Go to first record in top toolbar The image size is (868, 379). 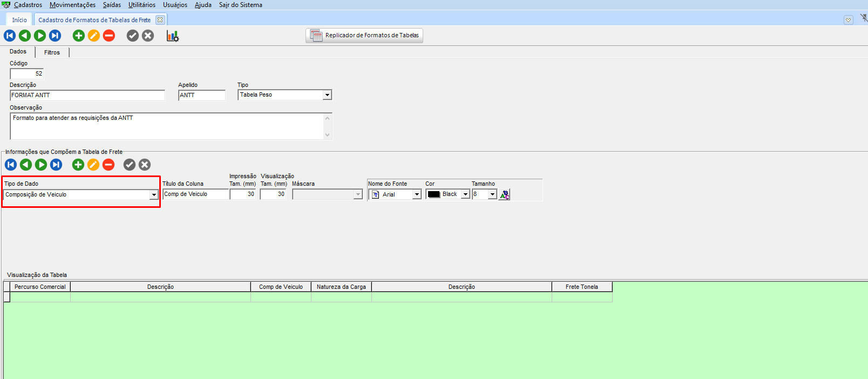(x=10, y=36)
